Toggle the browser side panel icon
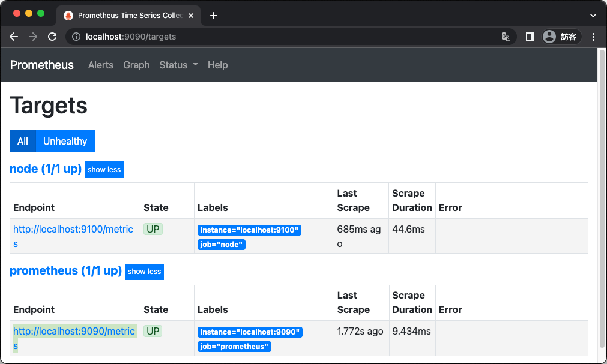Image resolution: width=607 pixels, height=364 pixels. click(530, 37)
